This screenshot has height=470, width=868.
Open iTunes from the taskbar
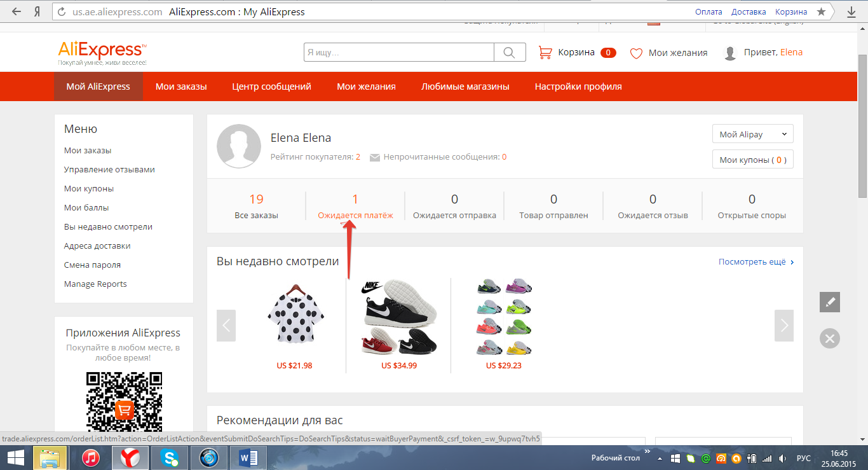[x=91, y=458]
